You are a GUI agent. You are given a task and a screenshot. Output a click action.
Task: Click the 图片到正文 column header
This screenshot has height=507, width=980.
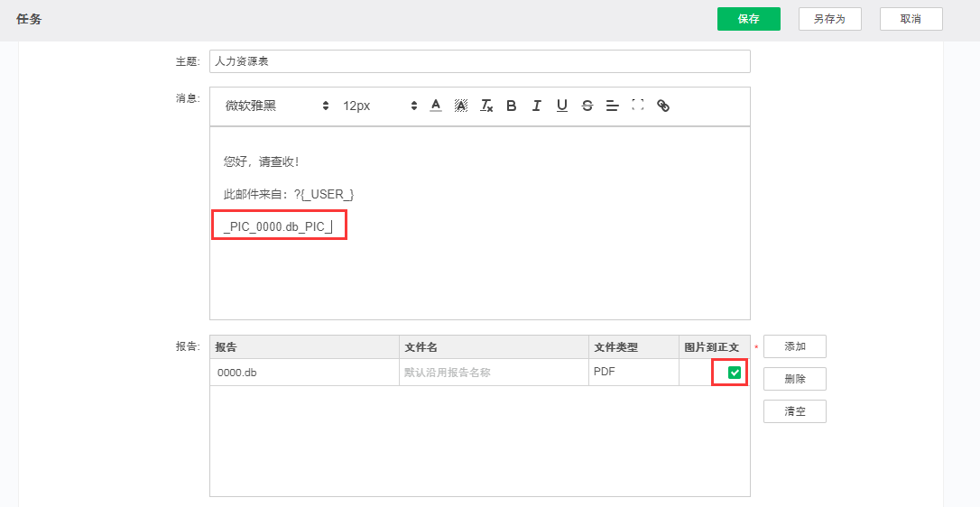coord(715,347)
